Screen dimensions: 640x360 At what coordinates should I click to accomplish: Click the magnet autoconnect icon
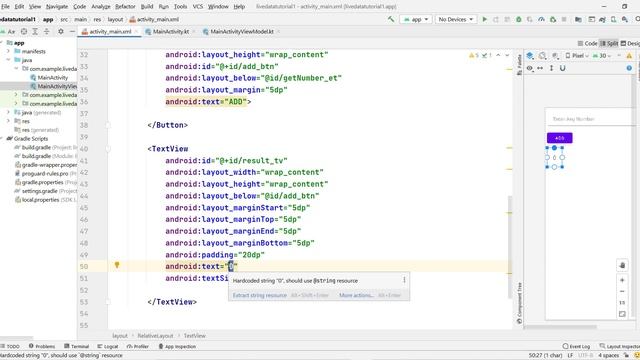(x=562, y=68)
